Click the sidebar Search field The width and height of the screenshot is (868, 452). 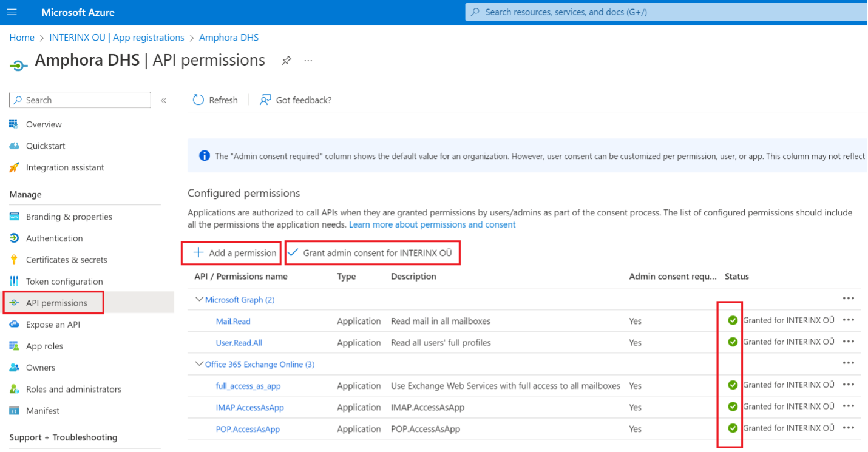coord(80,100)
